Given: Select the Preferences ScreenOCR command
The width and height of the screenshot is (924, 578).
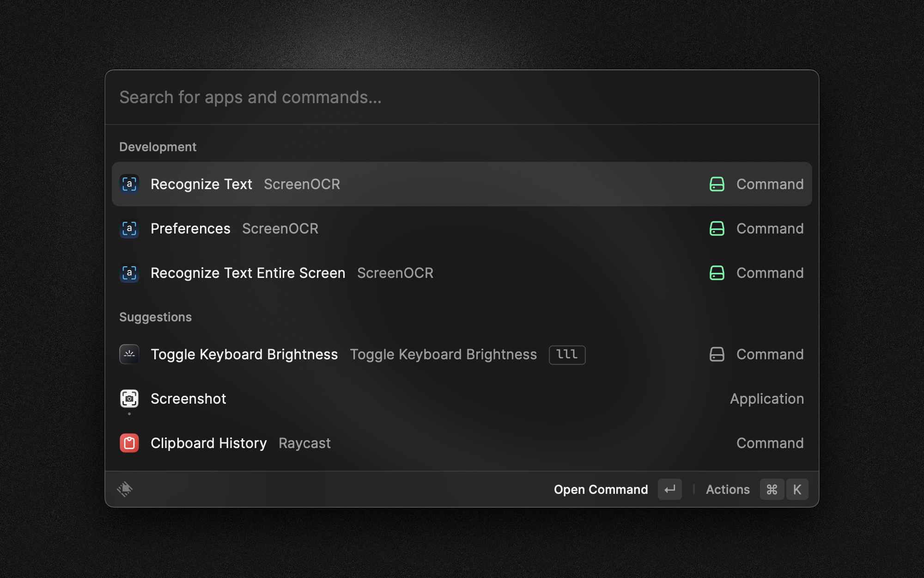Looking at the screenshot, I should click(x=462, y=228).
